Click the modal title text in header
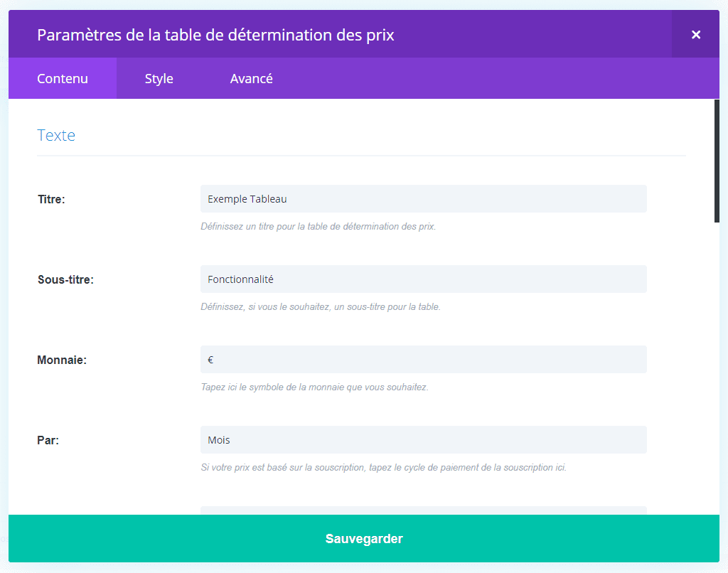 (215, 34)
